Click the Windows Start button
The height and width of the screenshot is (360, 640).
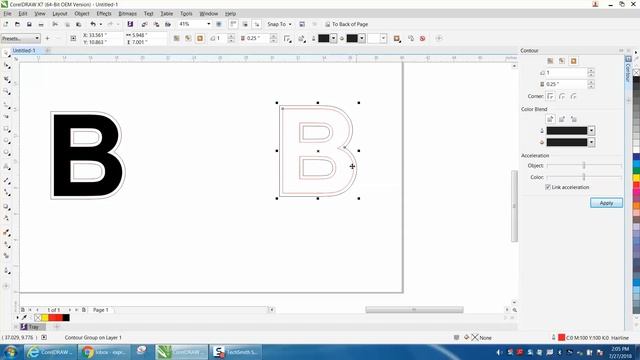click(x=10, y=352)
